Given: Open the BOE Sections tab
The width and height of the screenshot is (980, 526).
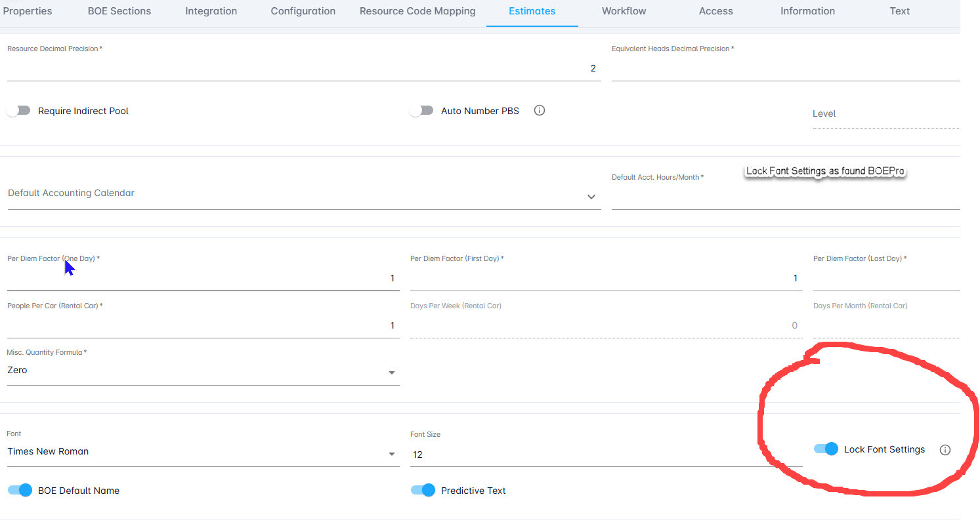Looking at the screenshot, I should point(119,11).
